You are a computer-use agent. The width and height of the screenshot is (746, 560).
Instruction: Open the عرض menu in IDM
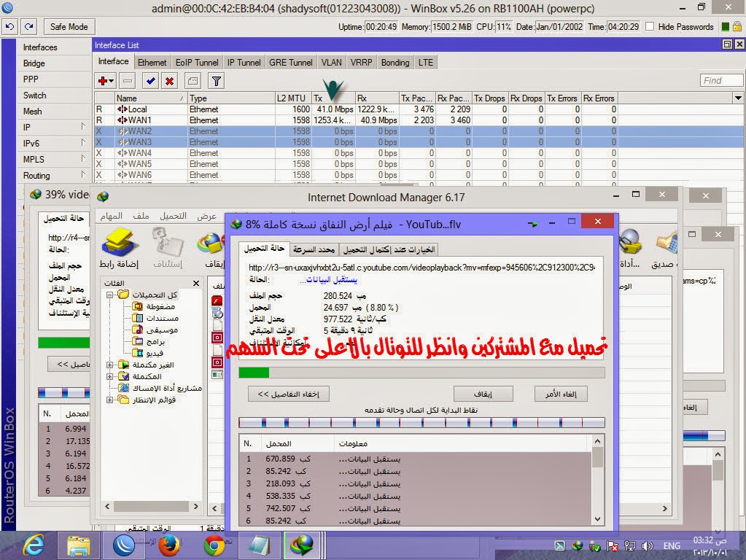(x=206, y=216)
